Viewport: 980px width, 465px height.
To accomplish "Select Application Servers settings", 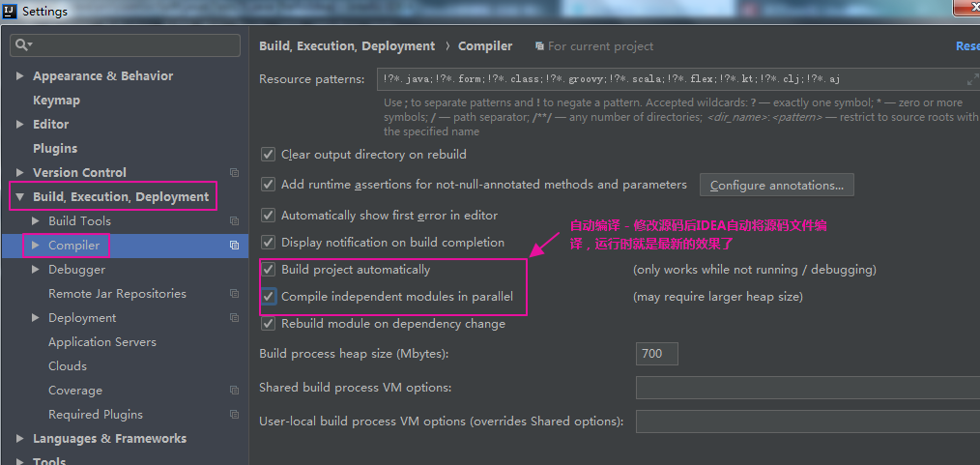I will (102, 342).
